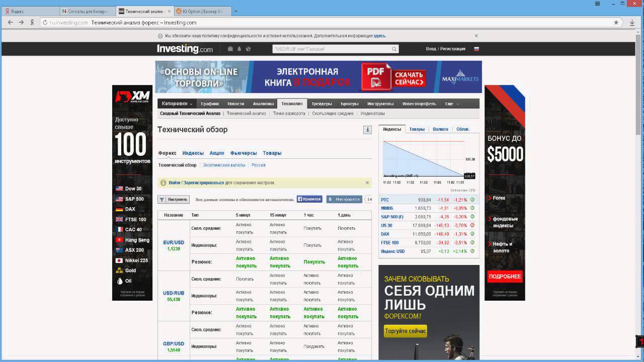Image resolution: width=644 pixels, height=362 pixels.
Task: Open Yandex home via the Я icon
Action: tap(32, 22)
